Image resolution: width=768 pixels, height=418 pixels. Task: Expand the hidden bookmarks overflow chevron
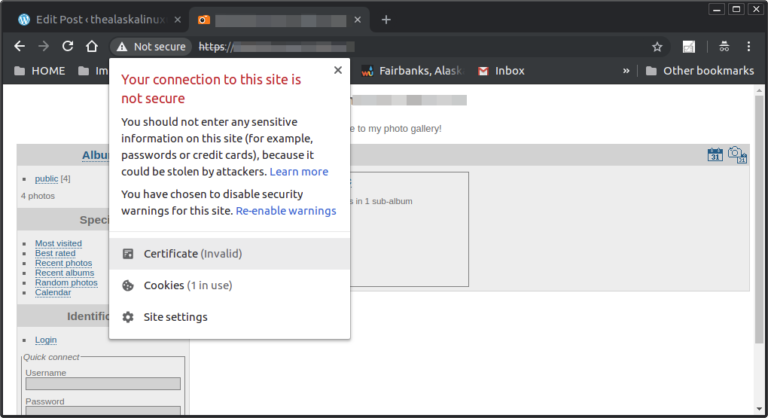pos(627,71)
